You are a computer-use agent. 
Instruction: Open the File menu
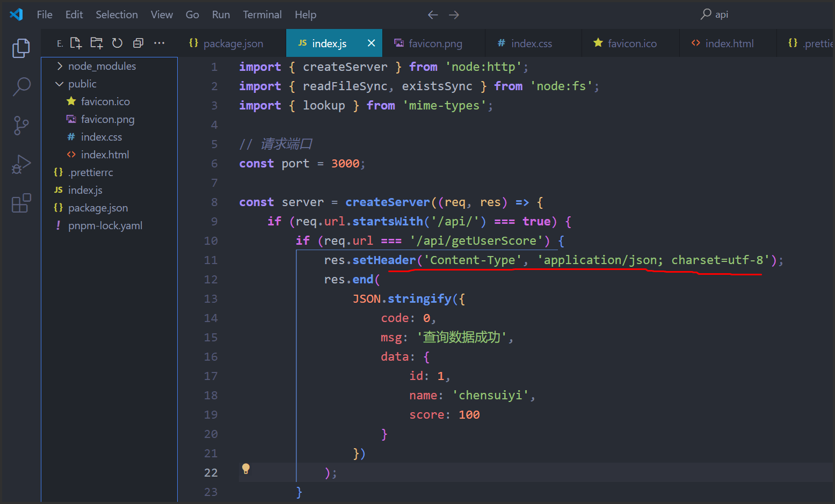click(45, 14)
